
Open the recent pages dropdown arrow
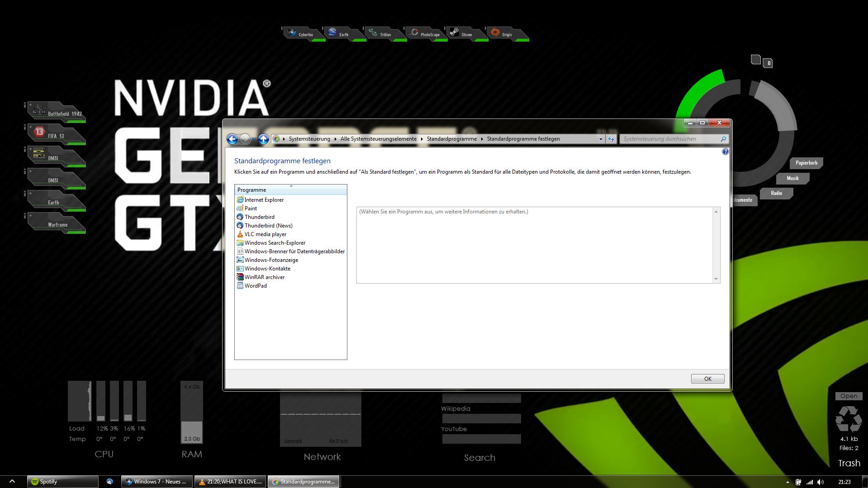pyautogui.click(x=254, y=139)
